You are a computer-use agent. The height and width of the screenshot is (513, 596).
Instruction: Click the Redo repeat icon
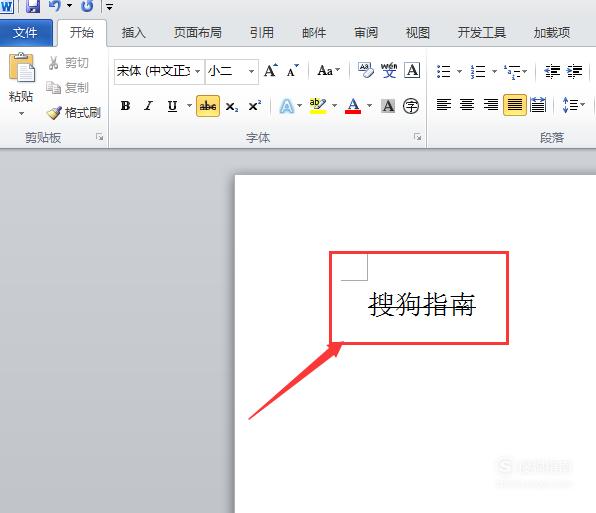(87, 6)
